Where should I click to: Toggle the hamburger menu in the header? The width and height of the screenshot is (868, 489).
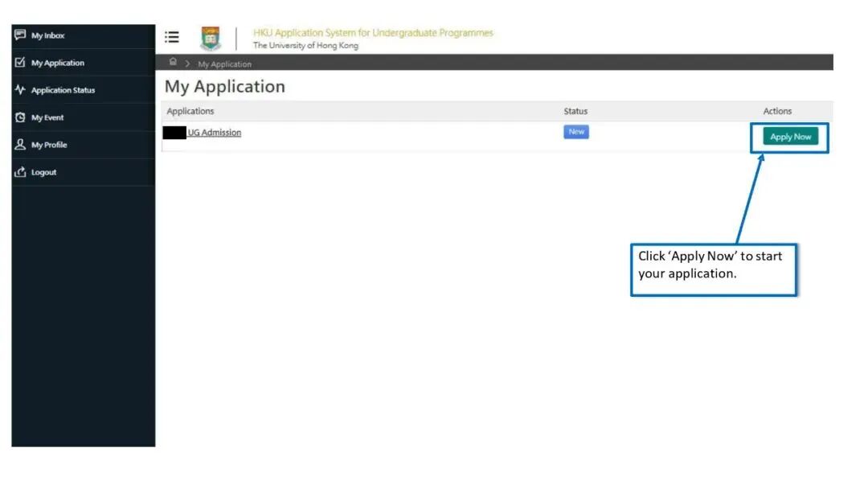[171, 37]
